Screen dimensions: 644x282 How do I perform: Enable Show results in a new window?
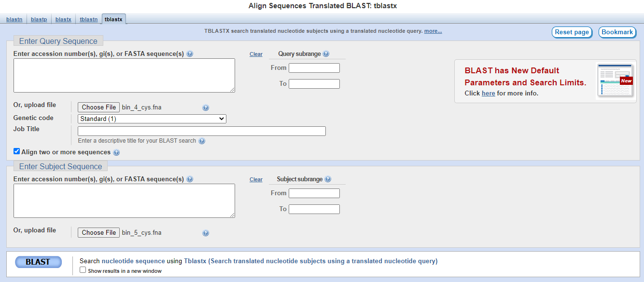(83, 270)
